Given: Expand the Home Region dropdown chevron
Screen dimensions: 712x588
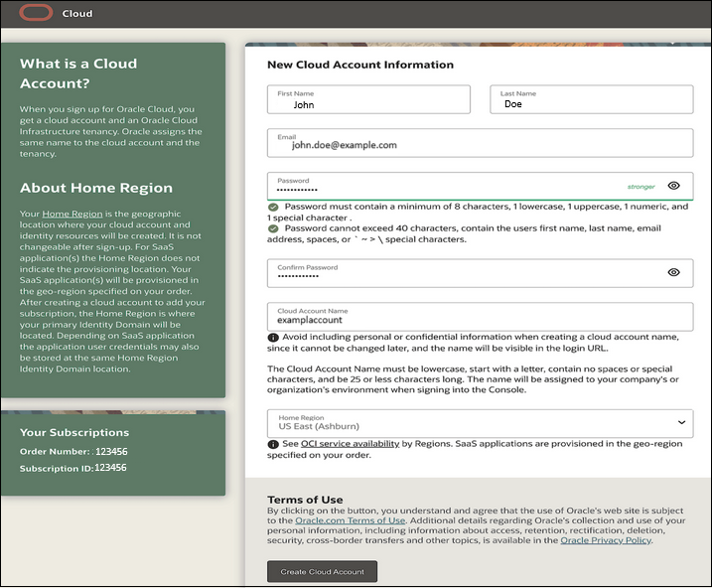Looking at the screenshot, I should coord(681,422).
